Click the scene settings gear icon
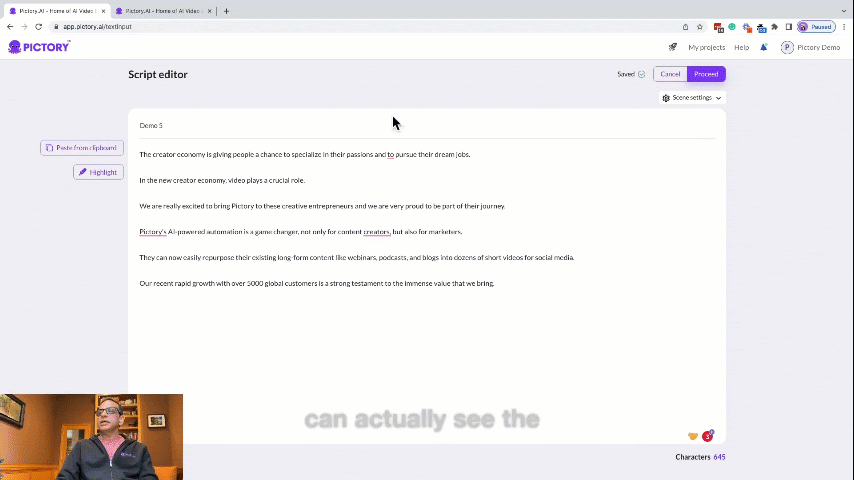Viewport: 854px width, 480px height. coord(666,98)
